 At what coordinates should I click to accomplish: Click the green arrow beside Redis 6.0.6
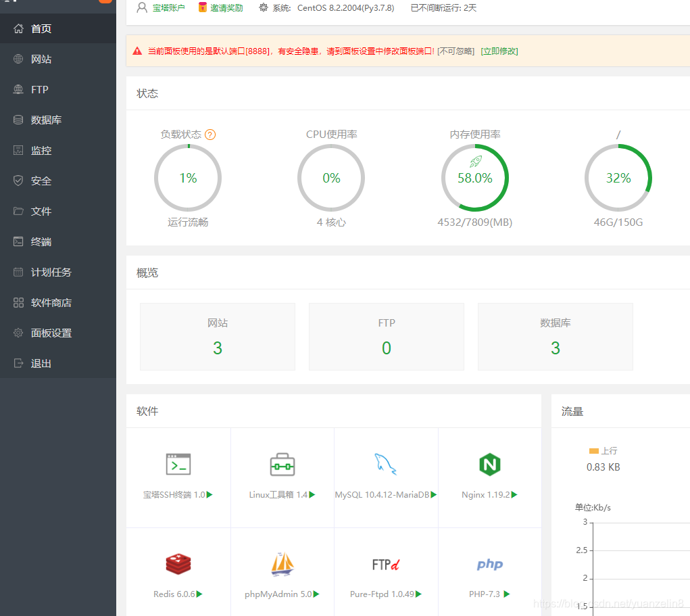199,594
